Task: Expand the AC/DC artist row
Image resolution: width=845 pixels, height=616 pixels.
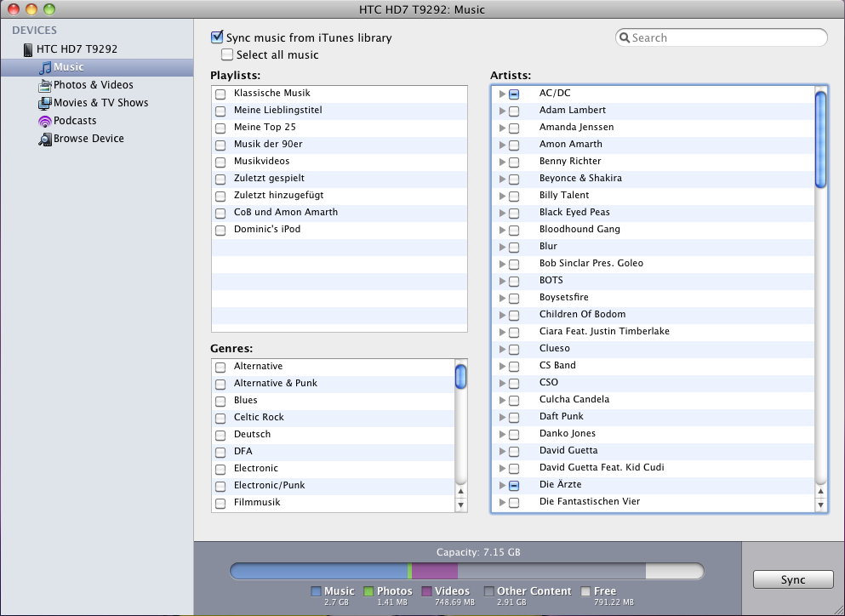Action: click(x=502, y=94)
